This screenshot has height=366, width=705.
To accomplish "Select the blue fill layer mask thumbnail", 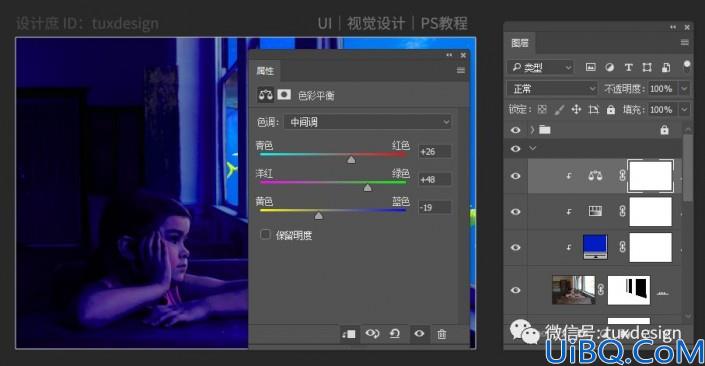I will tap(651, 247).
